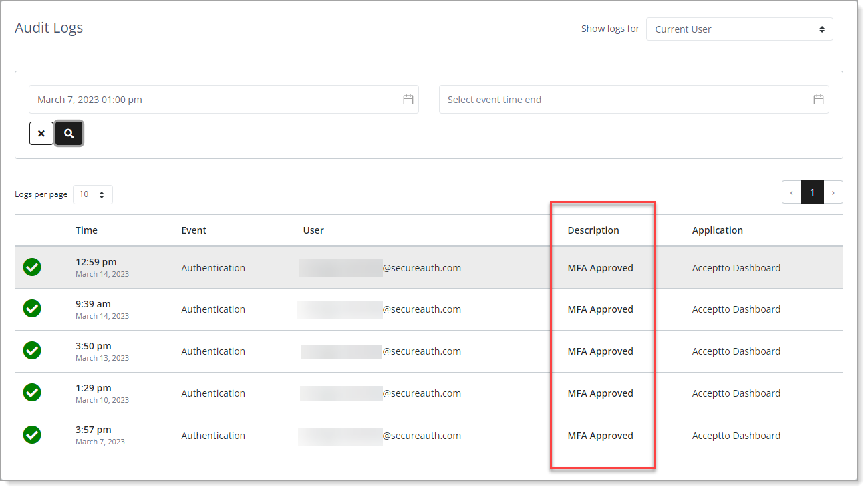
Task: Click the 3:50 pm time cell
Action: (x=102, y=351)
